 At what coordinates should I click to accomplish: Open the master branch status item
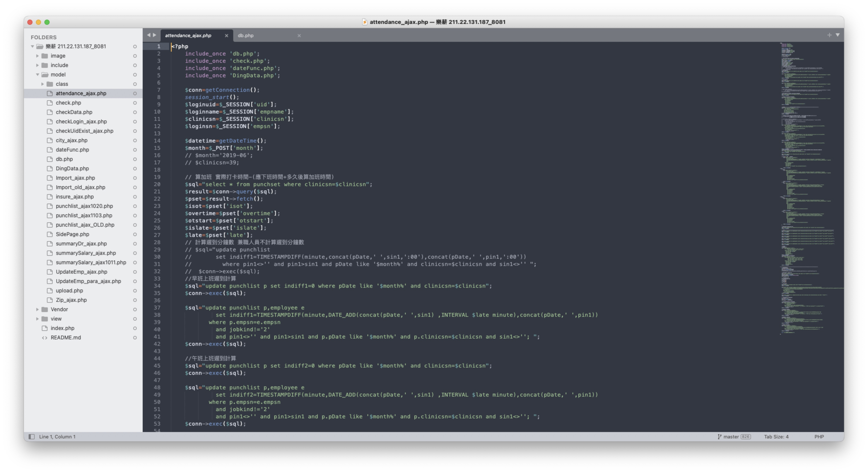point(731,437)
